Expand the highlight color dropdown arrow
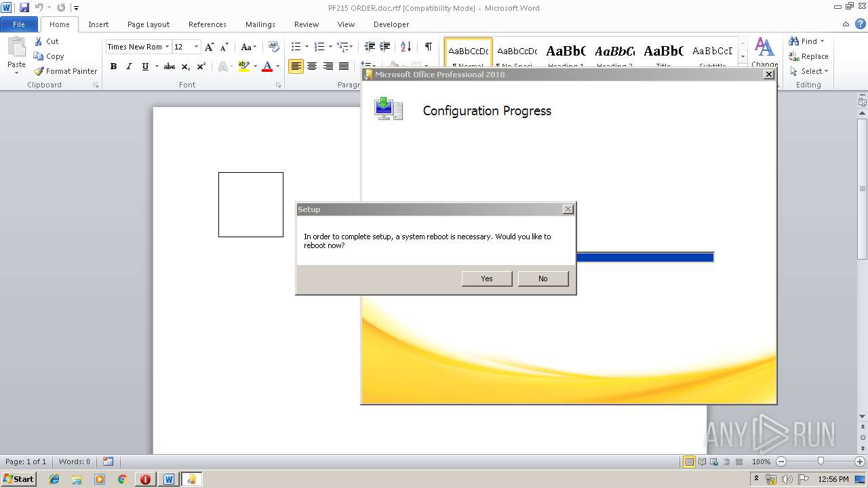Viewport: 868px width, 488px height. point(255,66)
